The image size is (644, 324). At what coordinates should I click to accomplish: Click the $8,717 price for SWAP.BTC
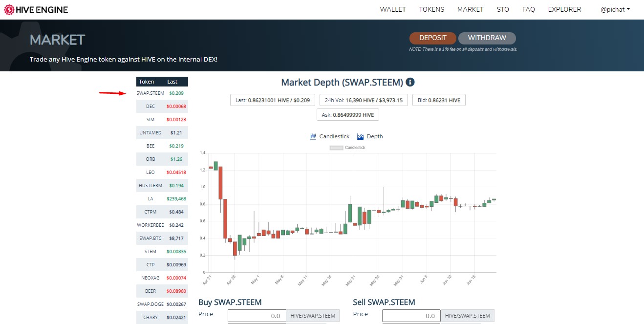176,238
